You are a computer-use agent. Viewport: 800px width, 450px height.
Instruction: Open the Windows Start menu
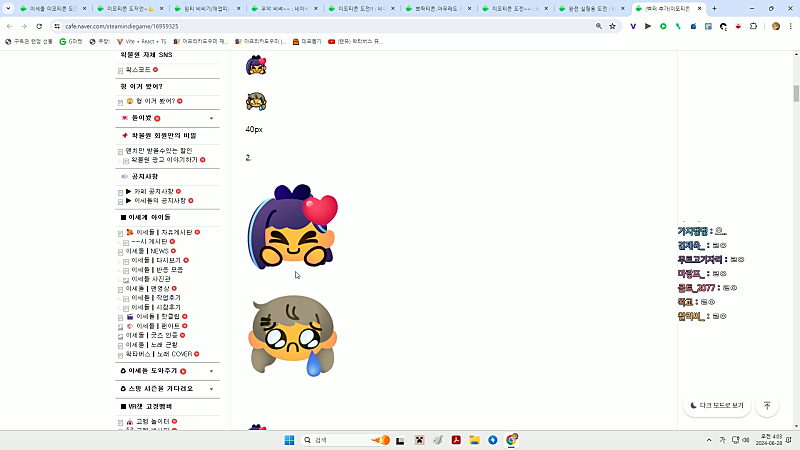point(289,440)
